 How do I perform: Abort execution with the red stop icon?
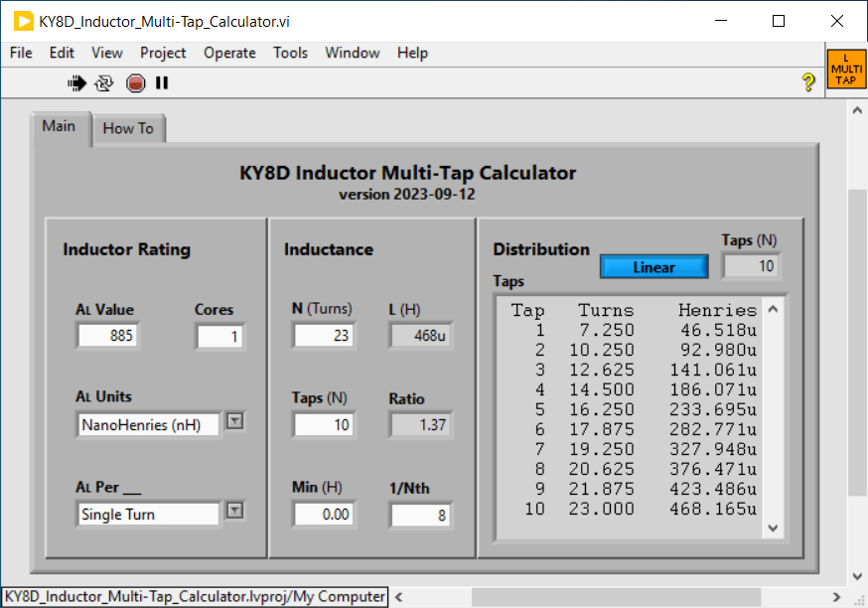134,83
